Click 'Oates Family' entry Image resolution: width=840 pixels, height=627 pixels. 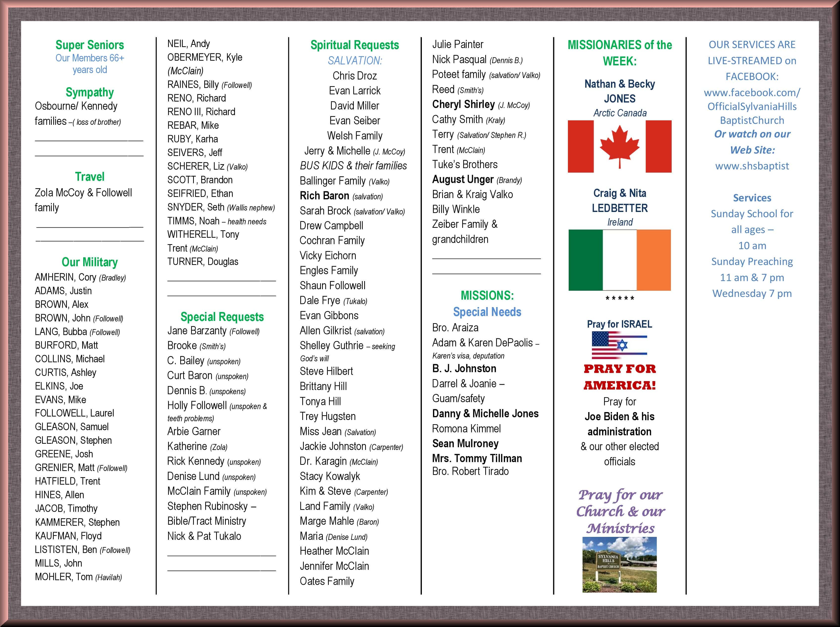pyautogui.click(x=327, y=581)
